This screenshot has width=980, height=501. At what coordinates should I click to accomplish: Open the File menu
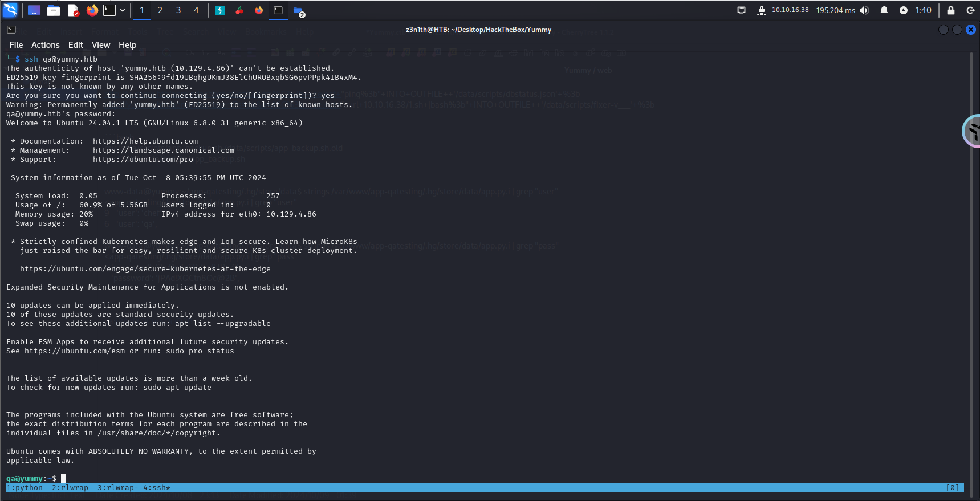point(16,45)
